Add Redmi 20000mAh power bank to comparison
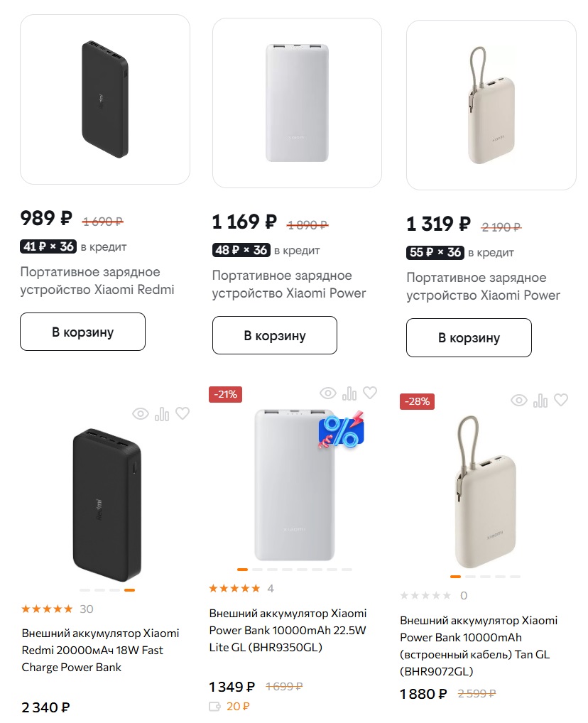Screen dimensions: 588x723 click(163, 413)
